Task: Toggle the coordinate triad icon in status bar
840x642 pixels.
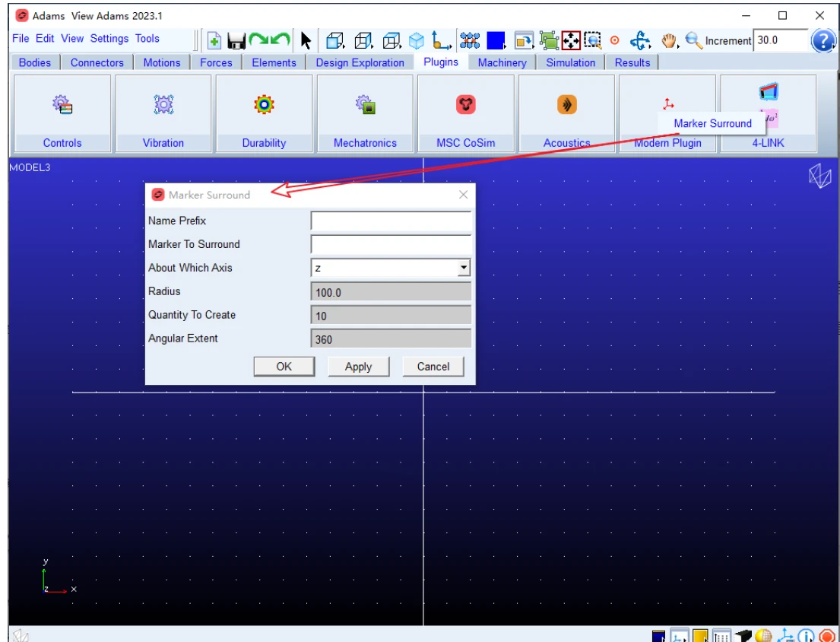Action: (785, 636)
